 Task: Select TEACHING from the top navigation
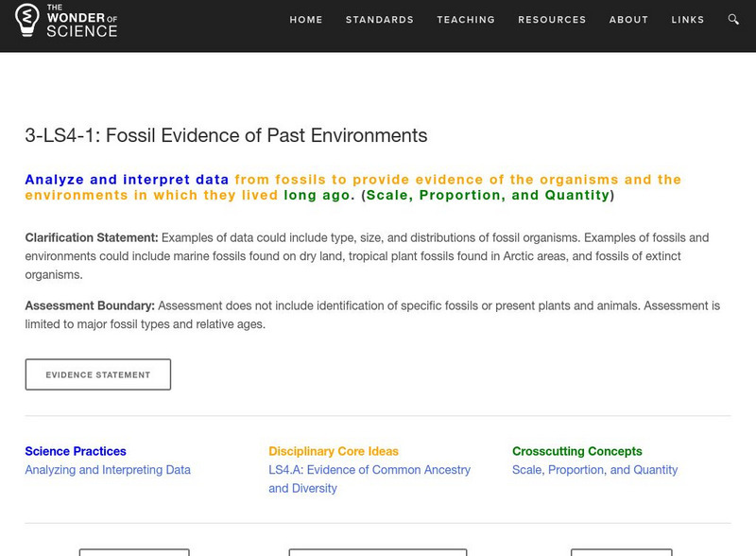click(465, 19)
